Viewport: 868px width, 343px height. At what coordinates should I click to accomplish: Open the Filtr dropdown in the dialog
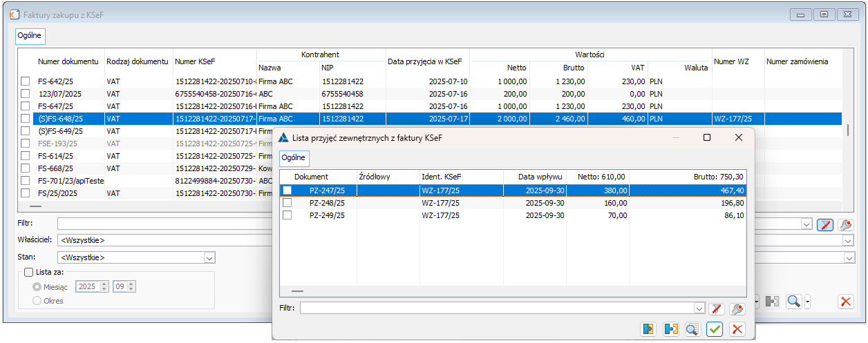(x=699, y=308)
